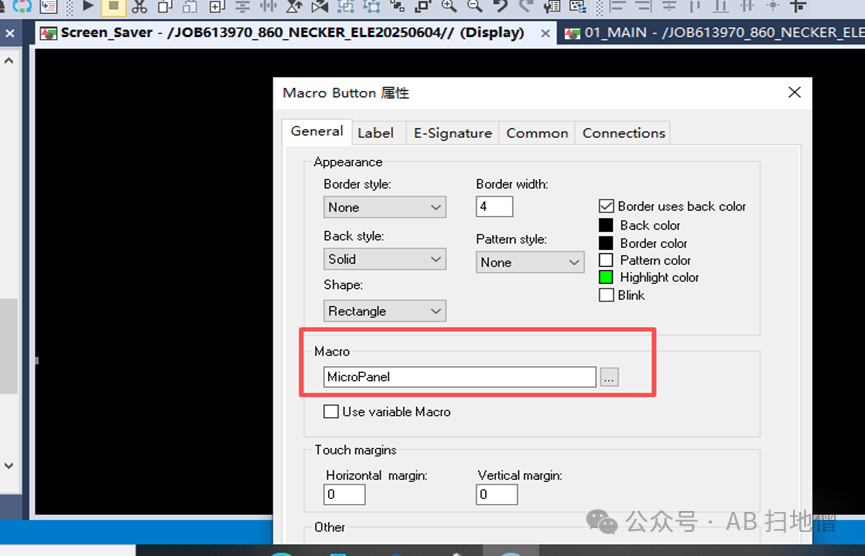Click the left panel scroll down arrow

[9, 466]
